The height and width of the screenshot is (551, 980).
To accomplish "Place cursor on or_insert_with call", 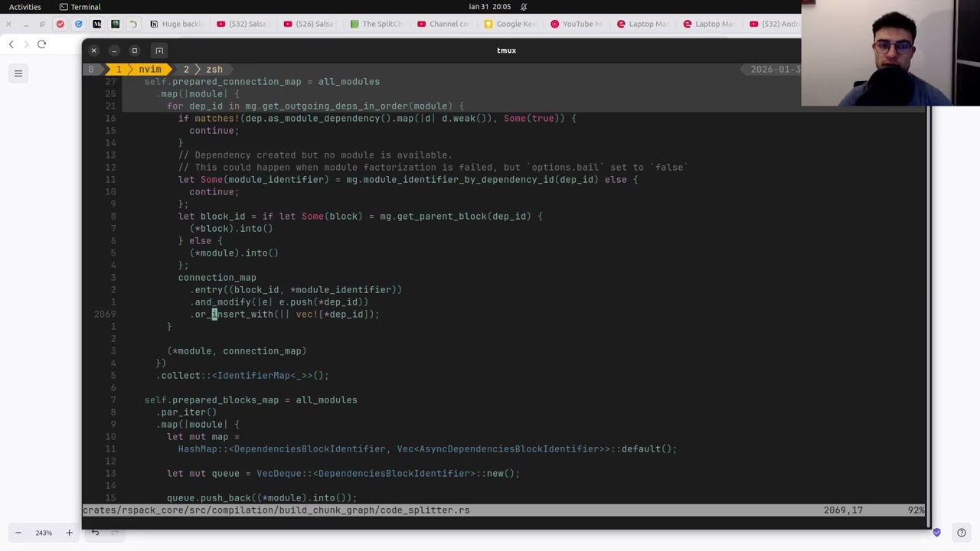I will [285, 315].
